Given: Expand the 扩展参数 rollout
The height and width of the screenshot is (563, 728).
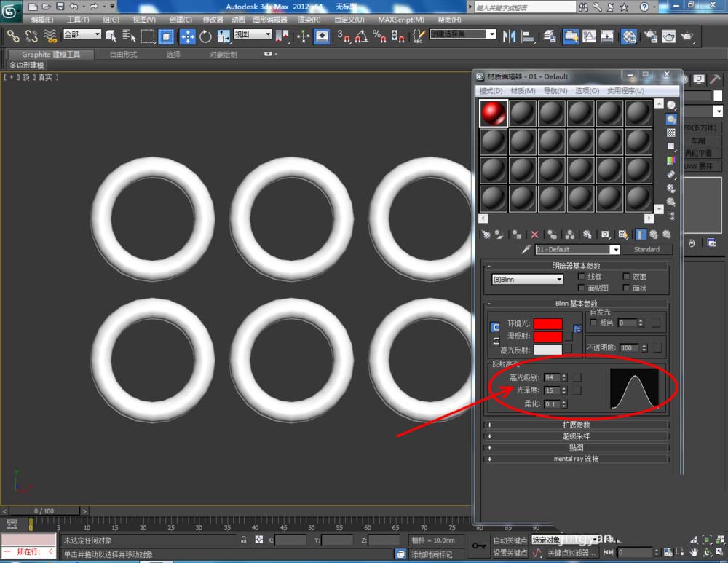Looking at the screenshot, I should pyautogui.click(x=576, y=425).
